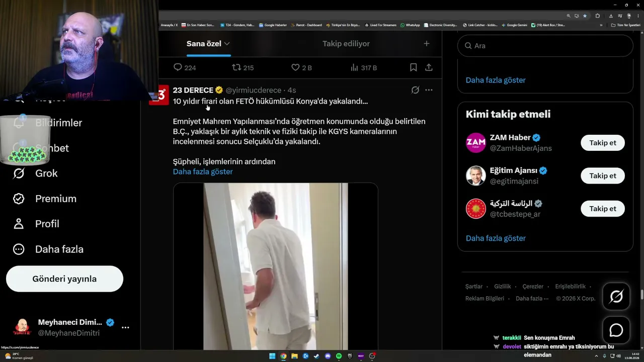Open Grok from the left sidebar

(36, 173)
